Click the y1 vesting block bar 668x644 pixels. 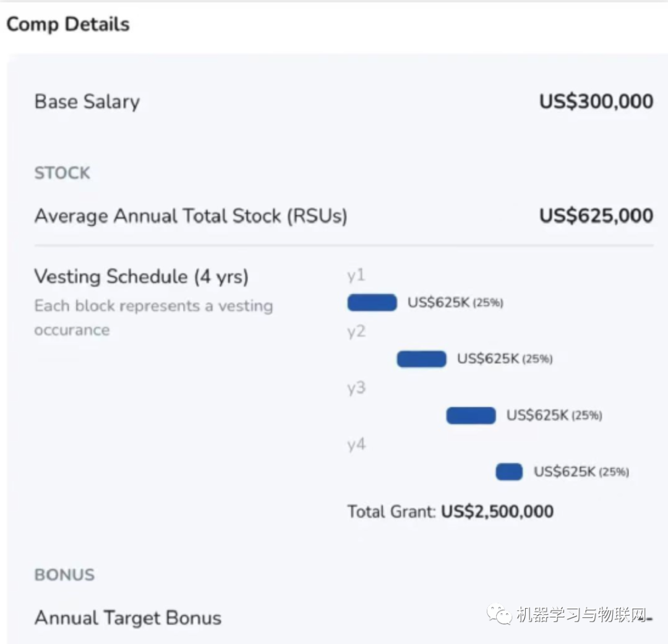372,303
